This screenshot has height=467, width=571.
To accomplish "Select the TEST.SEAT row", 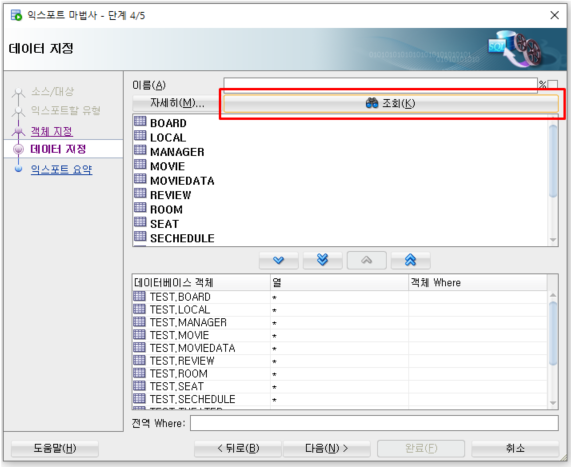I will pos(339,386).
